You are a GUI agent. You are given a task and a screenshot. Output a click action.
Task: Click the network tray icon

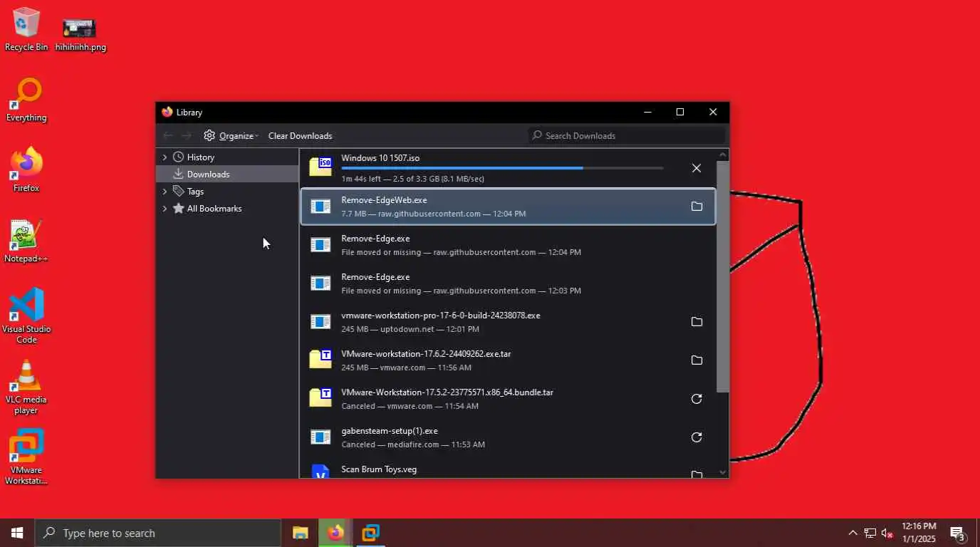point(870,533)
